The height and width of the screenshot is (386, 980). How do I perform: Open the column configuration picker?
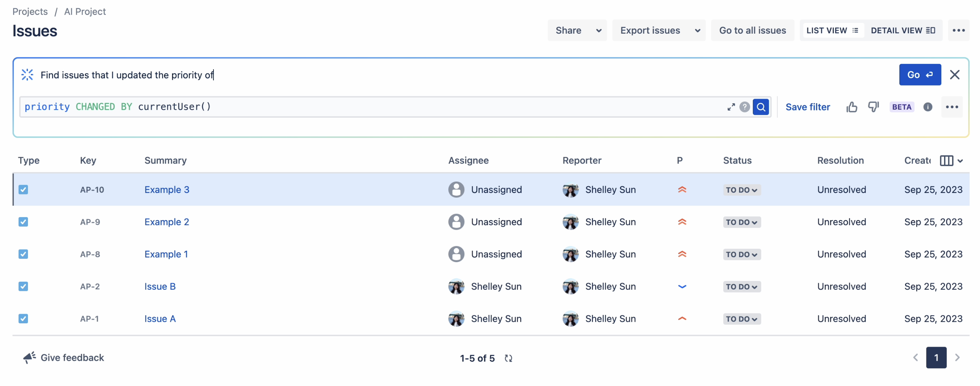[x=950, y=161]
